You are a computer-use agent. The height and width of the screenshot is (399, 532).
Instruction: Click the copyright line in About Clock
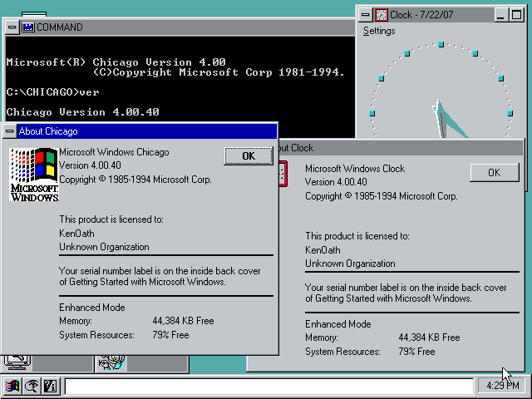tap(382, 196)
